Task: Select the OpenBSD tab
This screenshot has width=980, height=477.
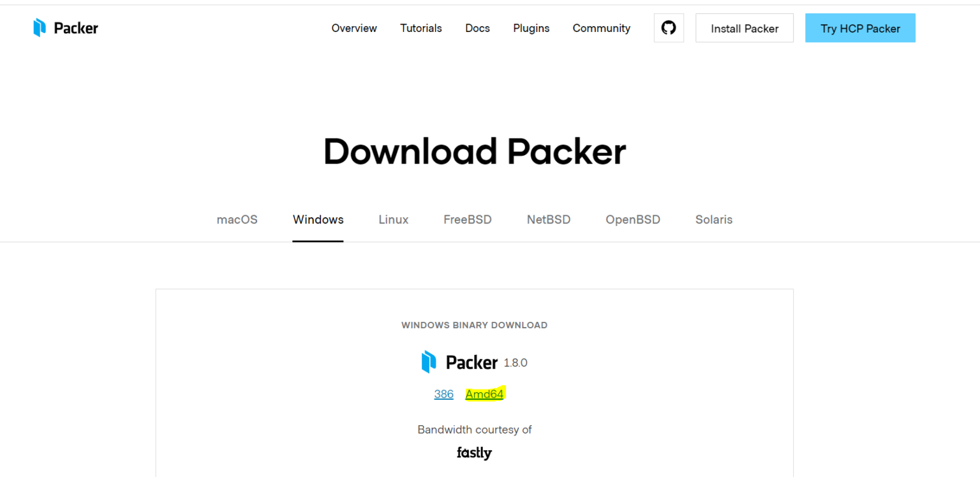Action: 632,220
